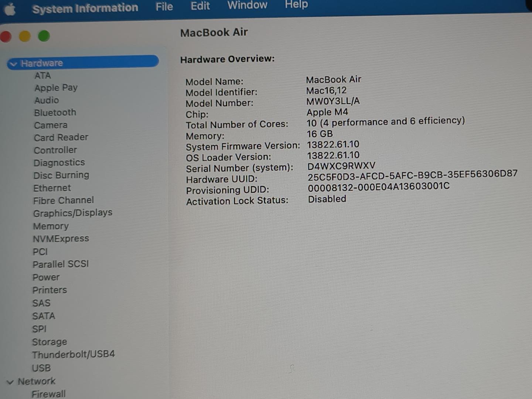Open the Window menu
Screen dimensions: 532x399
tap(247, 5)
